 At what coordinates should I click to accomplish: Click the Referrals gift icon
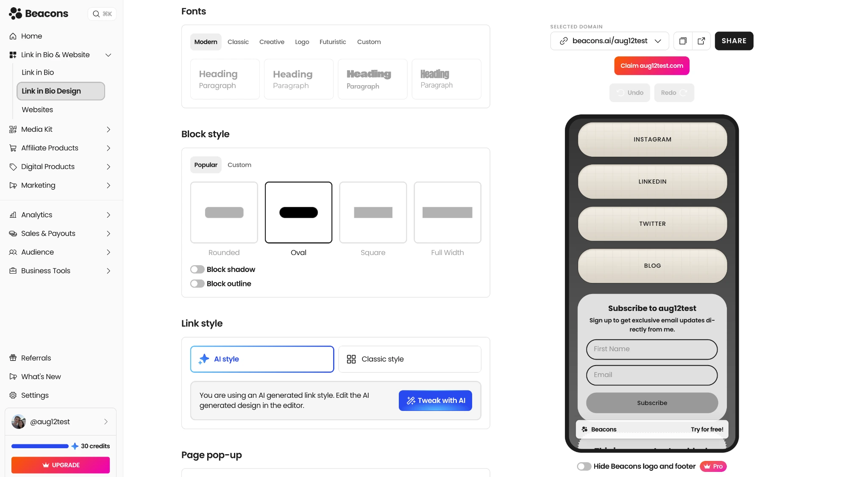click(13, 358)
